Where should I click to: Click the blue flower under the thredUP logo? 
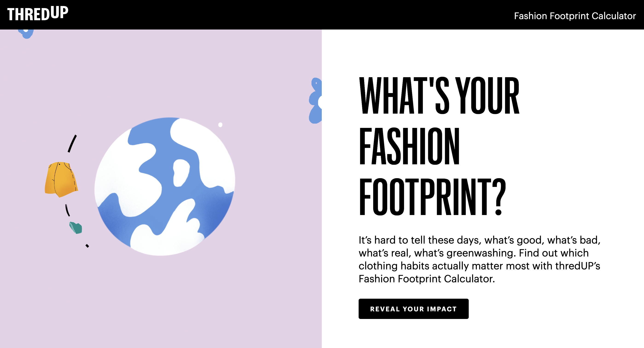point(26,33)
